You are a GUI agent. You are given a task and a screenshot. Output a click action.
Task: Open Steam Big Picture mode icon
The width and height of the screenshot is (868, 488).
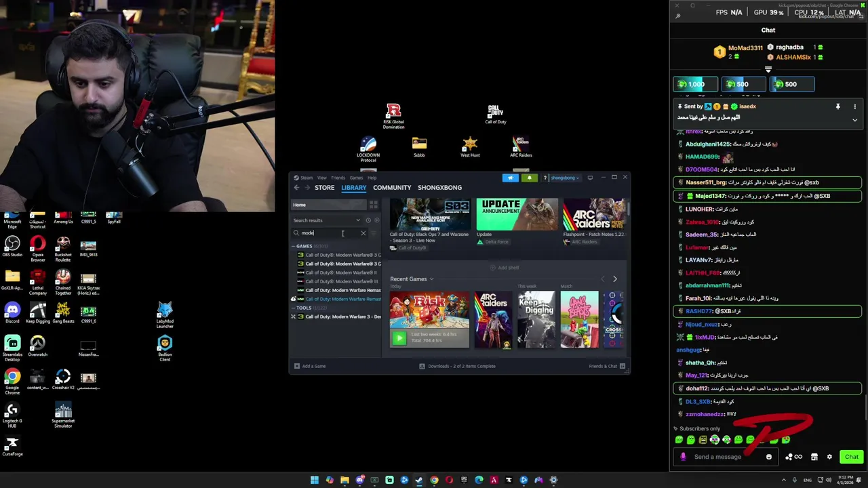click(590, 178)
